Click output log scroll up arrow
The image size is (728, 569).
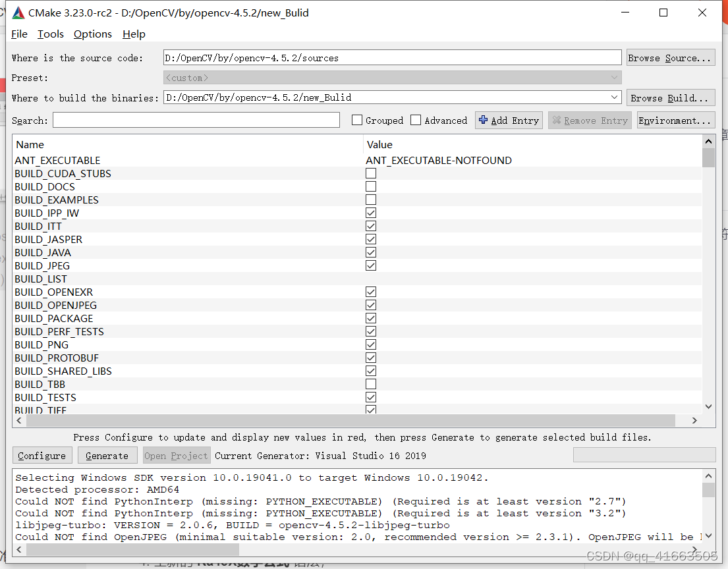click(708, 475)
